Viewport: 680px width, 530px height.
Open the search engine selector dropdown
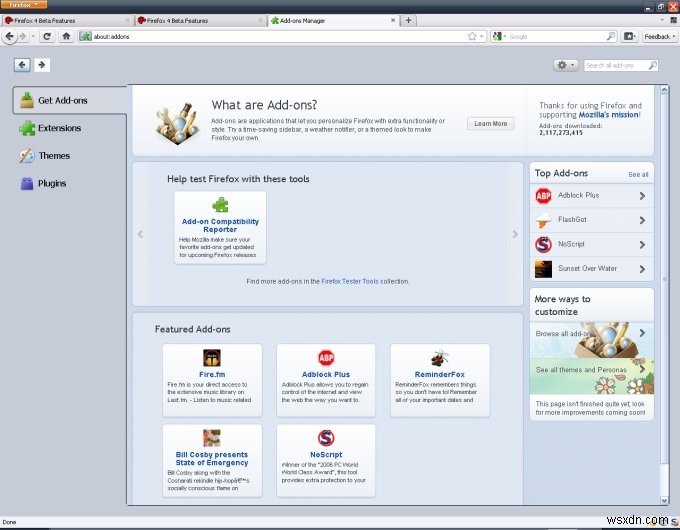tap(499, 36)
